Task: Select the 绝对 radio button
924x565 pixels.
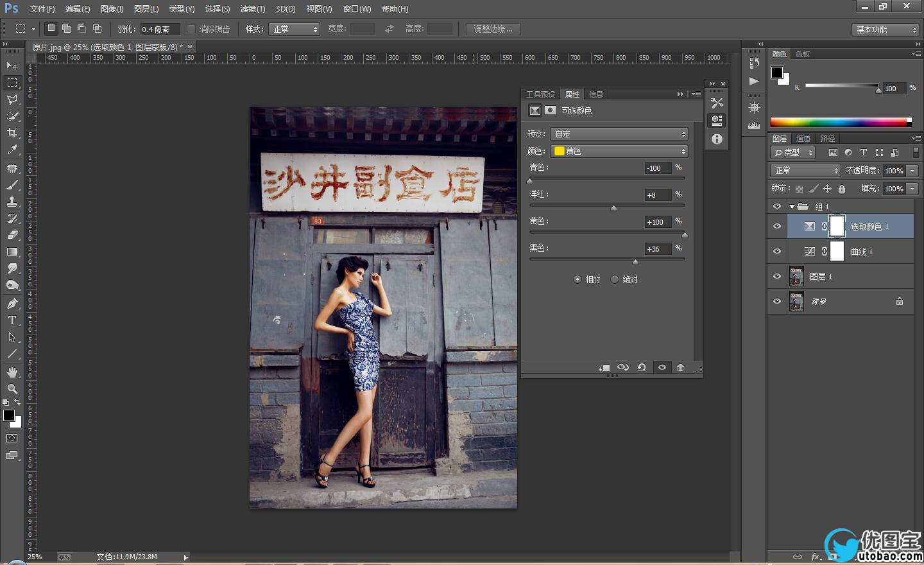Action: 615,279
